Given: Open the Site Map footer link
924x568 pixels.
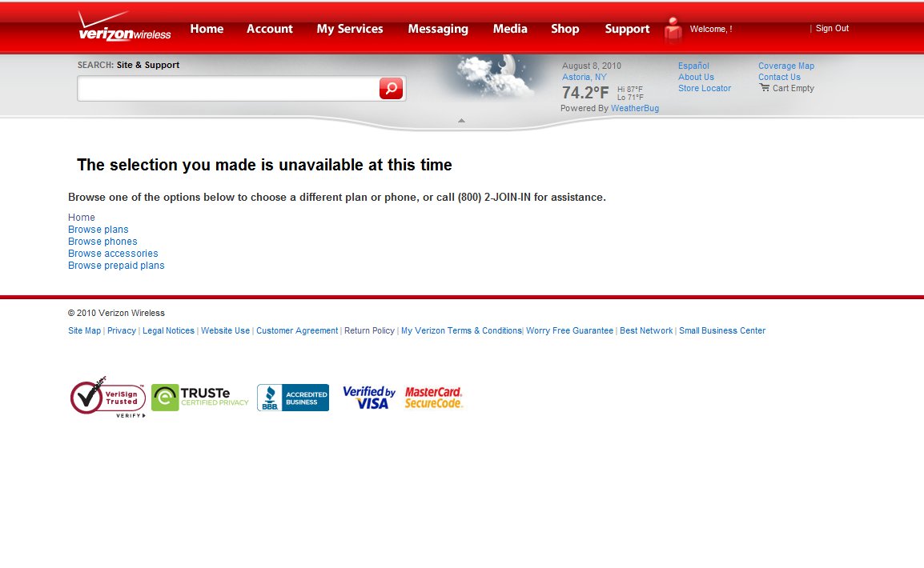Looking at the screenshot, I should click(x=84, y=330).
